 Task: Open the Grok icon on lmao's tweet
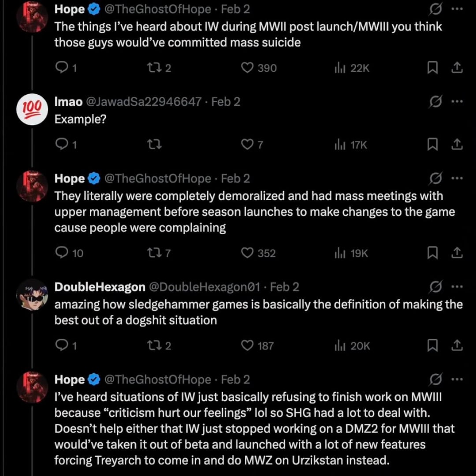(x=435, y=102)
